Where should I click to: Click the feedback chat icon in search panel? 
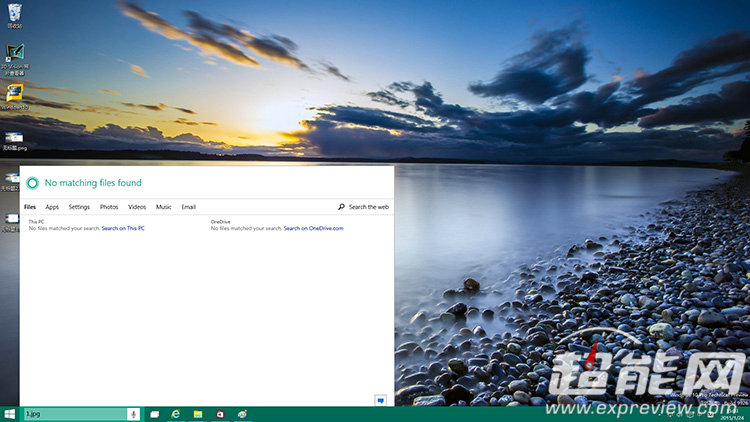coord(380,400)
